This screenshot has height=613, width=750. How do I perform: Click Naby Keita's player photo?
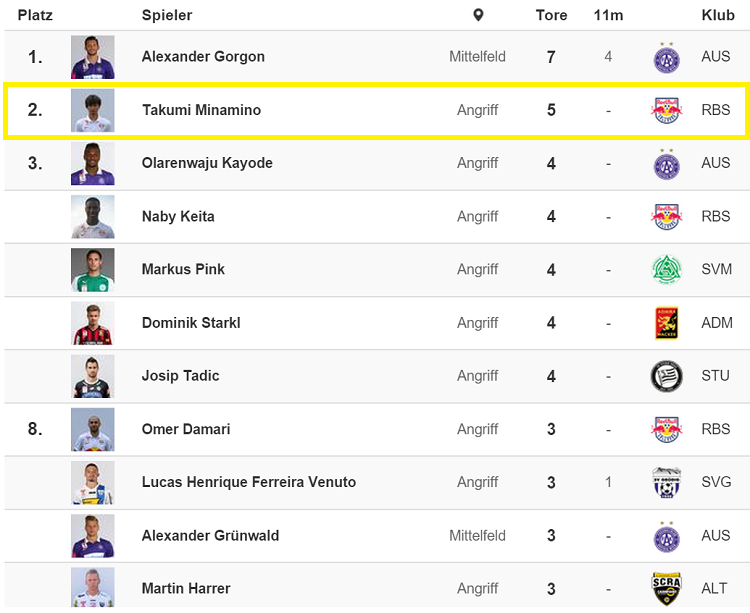click(x=93, y=217)
